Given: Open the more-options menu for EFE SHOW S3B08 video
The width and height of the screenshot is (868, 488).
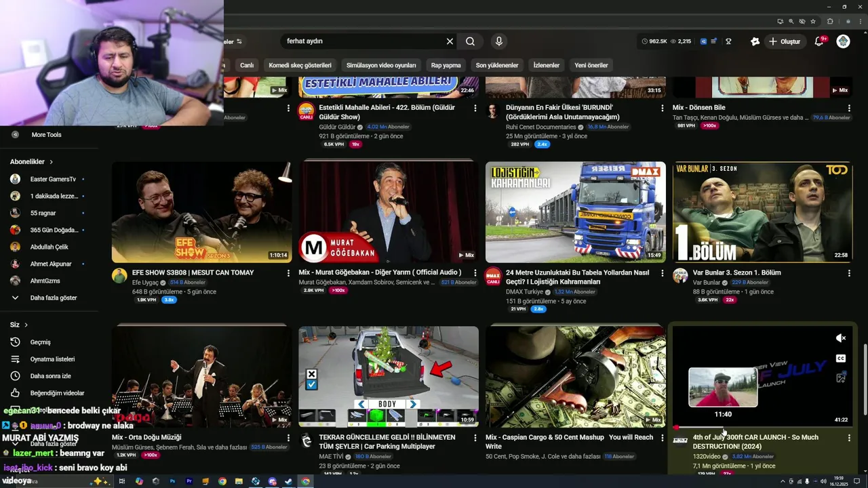Looking at the screenshot, I should coord(288,273).
